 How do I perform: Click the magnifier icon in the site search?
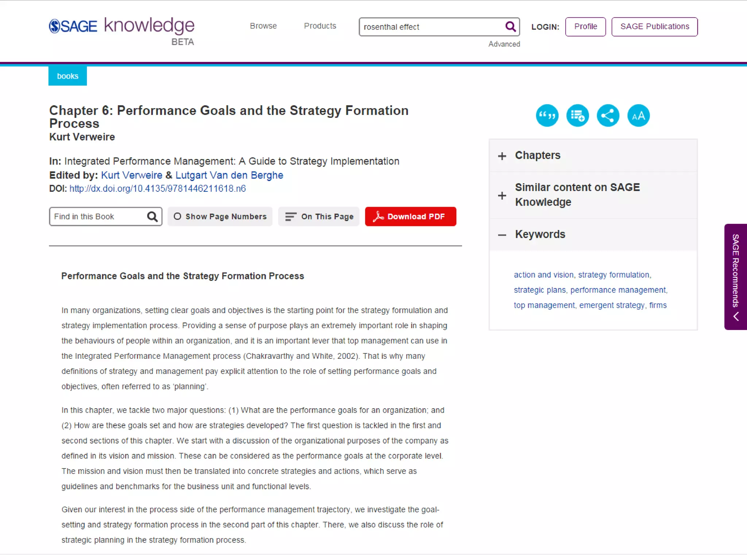[510, 27]
